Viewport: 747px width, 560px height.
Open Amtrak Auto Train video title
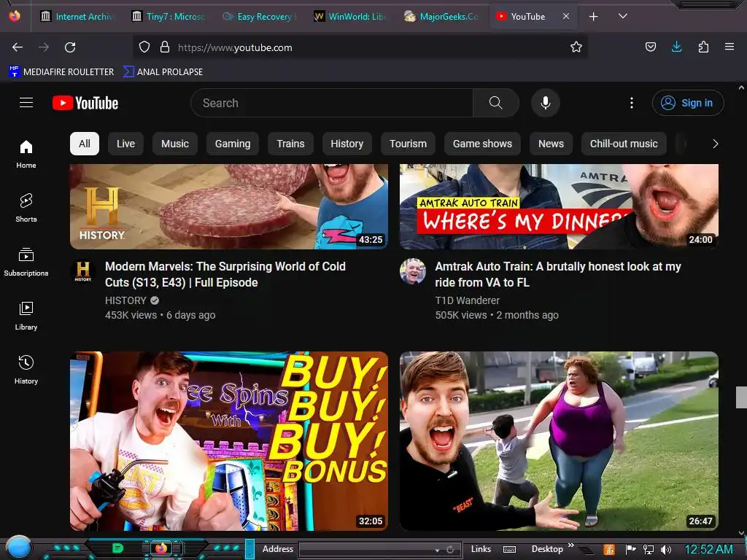pos(558,274)
